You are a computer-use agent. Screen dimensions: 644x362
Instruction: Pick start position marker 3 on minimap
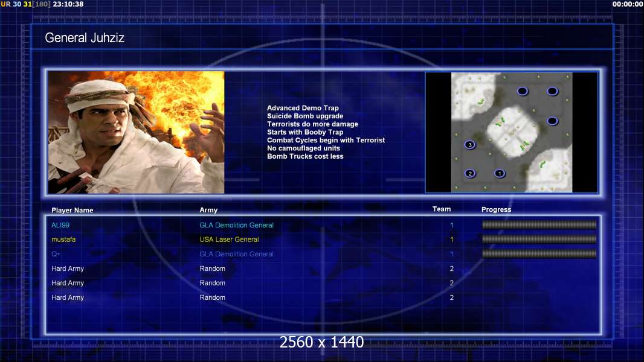pos(469,145)
